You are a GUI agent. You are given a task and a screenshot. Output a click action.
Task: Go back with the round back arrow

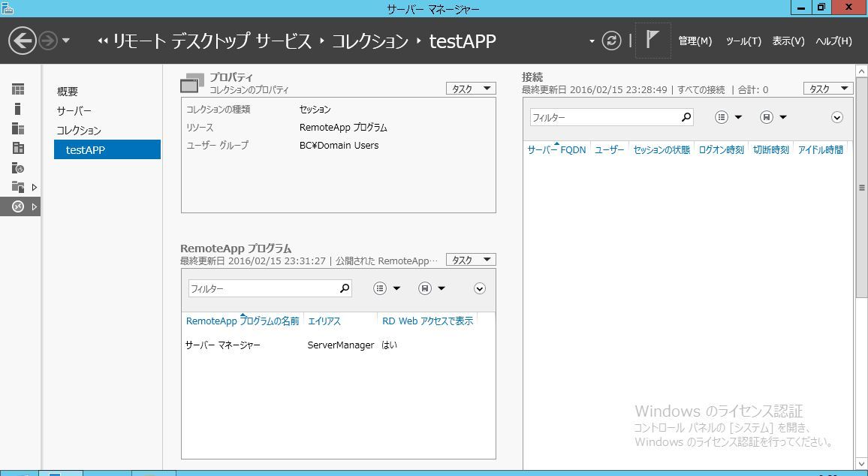[22, 41]
